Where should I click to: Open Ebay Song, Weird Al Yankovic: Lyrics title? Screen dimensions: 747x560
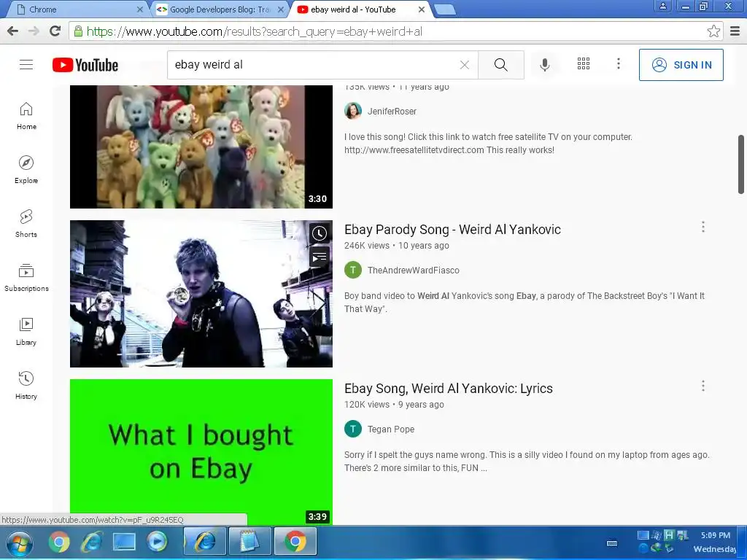point(449,389)
